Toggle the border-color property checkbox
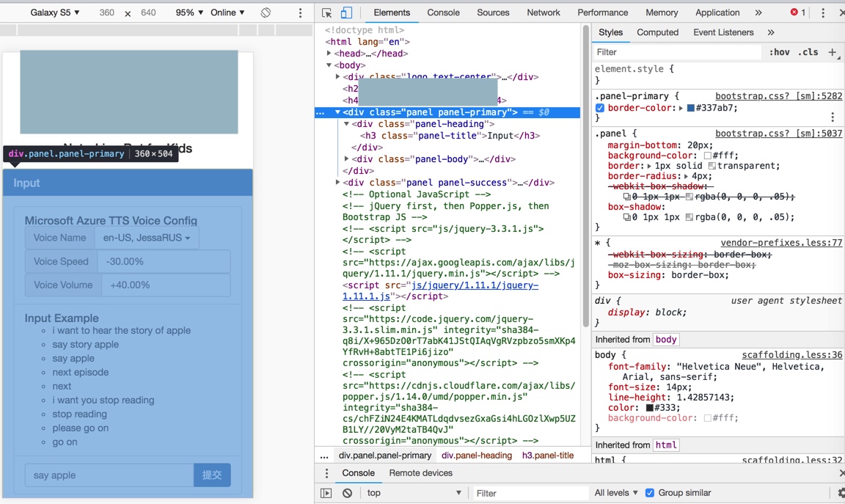 click(x=600, y=108)
